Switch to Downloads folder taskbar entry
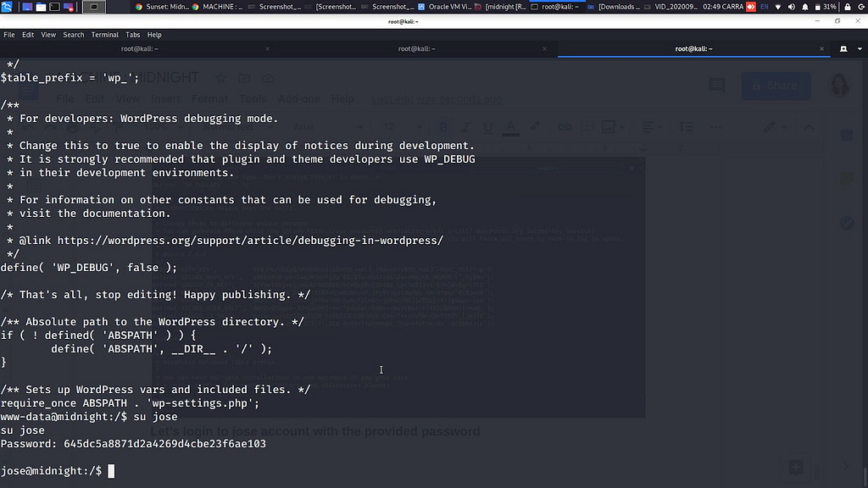The width and height of the screenshot is (868, 488). (x=614, y=7)
